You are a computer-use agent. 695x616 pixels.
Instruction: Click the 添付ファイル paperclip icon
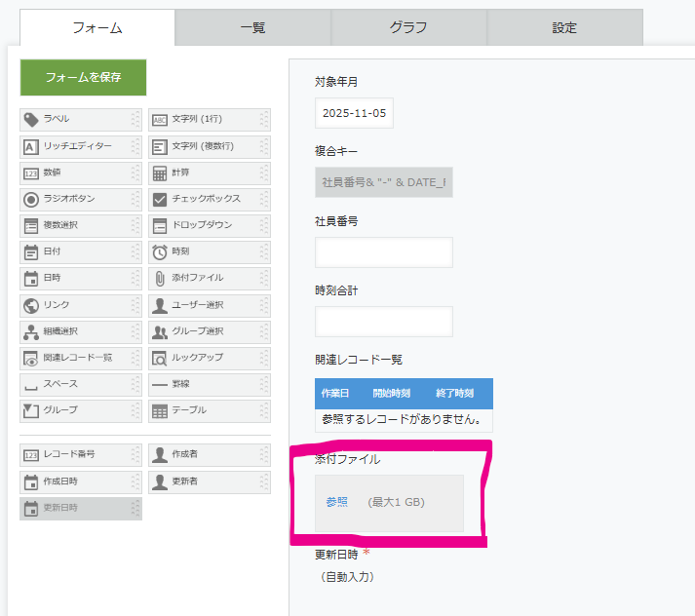click(160, 279)
